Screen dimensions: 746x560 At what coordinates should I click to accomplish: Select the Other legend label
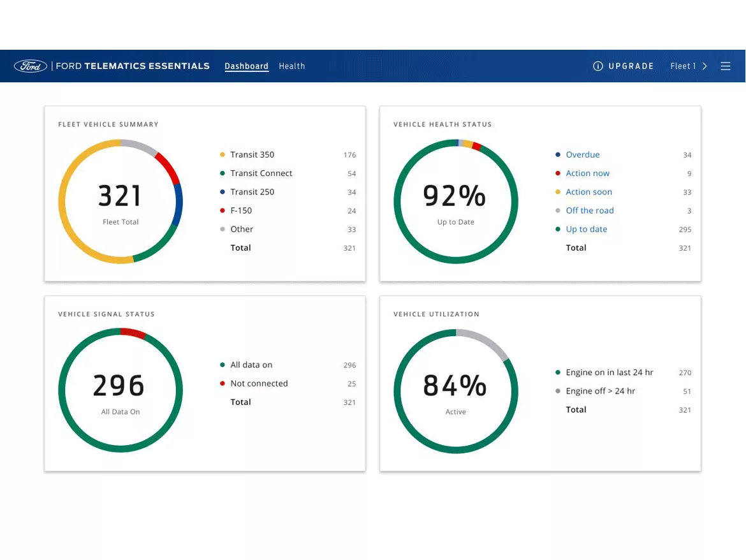tap(242, 229)
